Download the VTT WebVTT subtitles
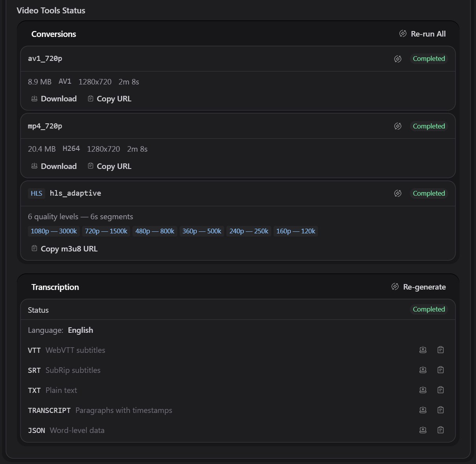 [x=423, y=350]
